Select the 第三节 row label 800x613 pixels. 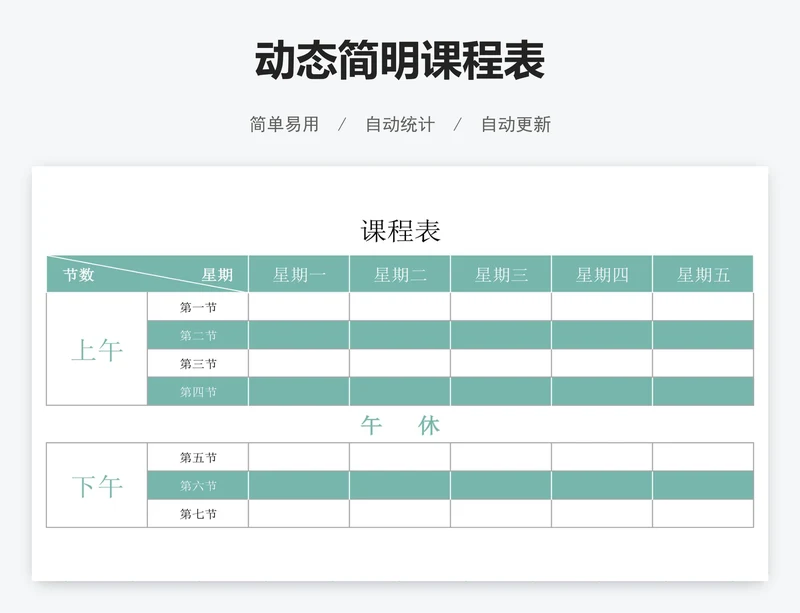tap(198, 363)
